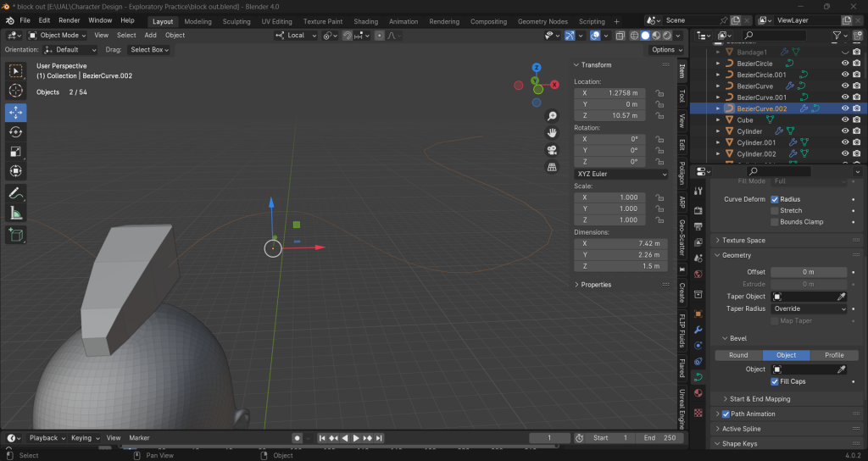Screen dimensions: 868x461
Task: Switch to the Shading workspace tab
Action: click(366, 21)
